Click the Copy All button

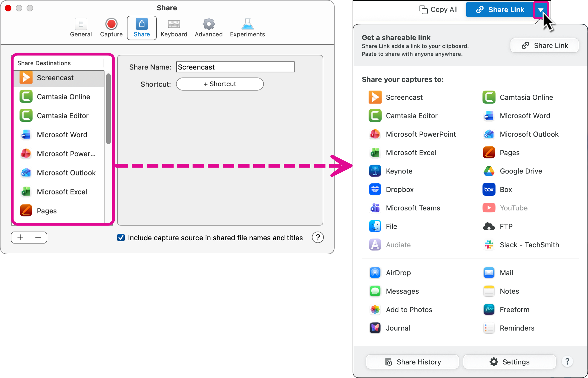pyautogui.click(x=438, y=9)
